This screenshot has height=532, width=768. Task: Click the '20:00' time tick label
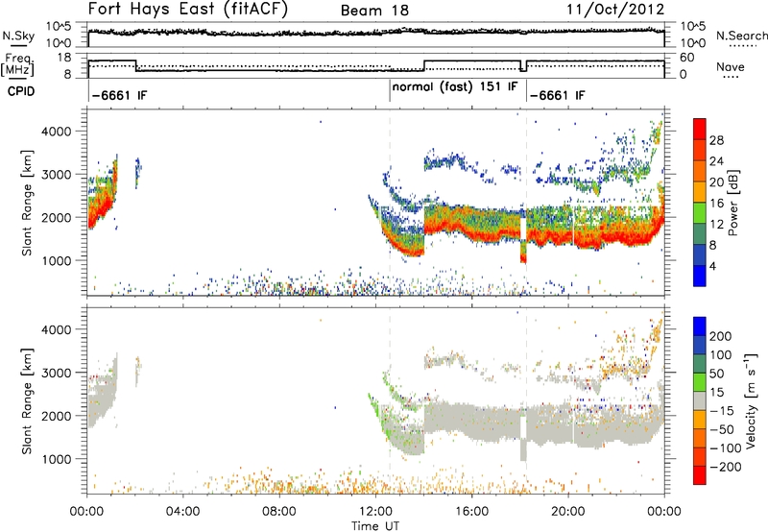[567, 512]
